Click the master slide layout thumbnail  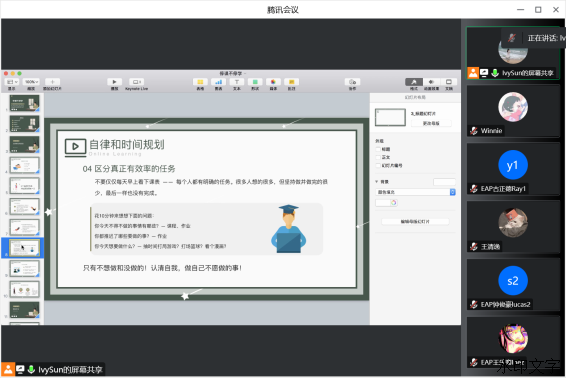tap(390, 117)
